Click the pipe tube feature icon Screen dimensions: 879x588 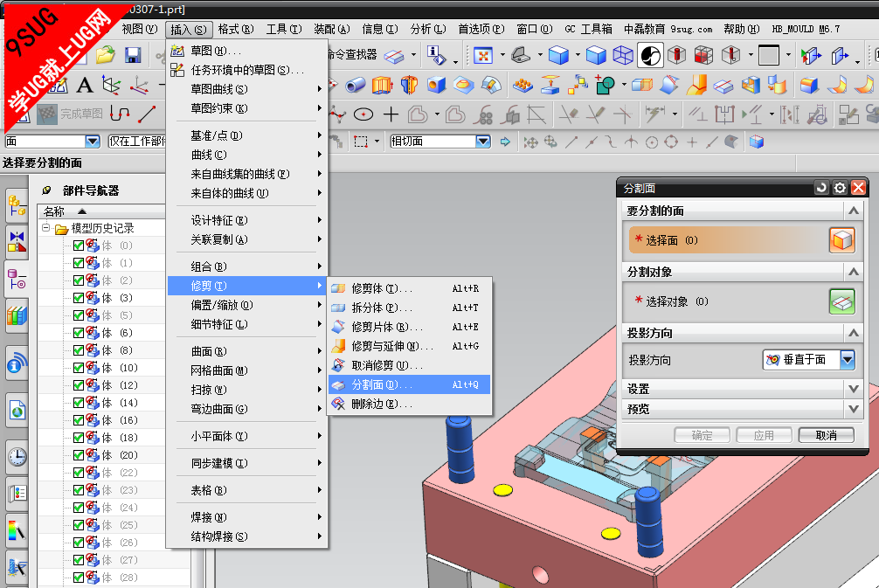click(356, 86)
